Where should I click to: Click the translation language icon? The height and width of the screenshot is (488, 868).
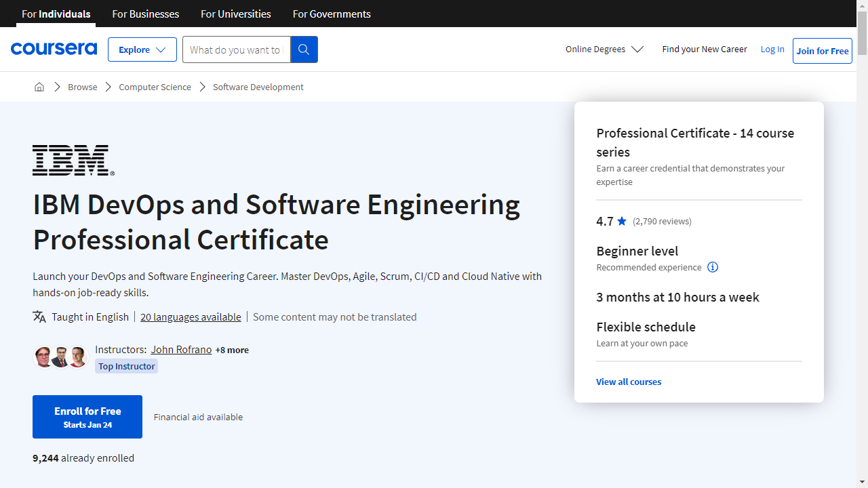tap(39, 317)
